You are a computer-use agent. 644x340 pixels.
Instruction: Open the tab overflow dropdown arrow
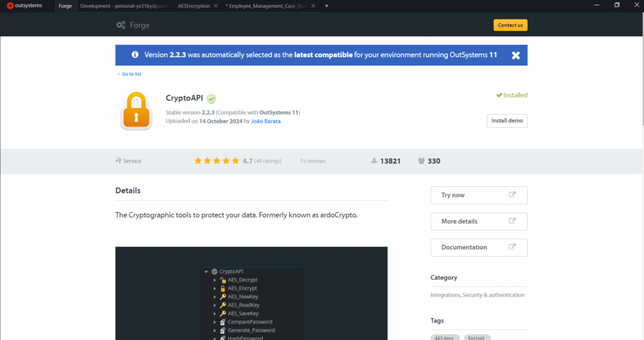point(326,6)
